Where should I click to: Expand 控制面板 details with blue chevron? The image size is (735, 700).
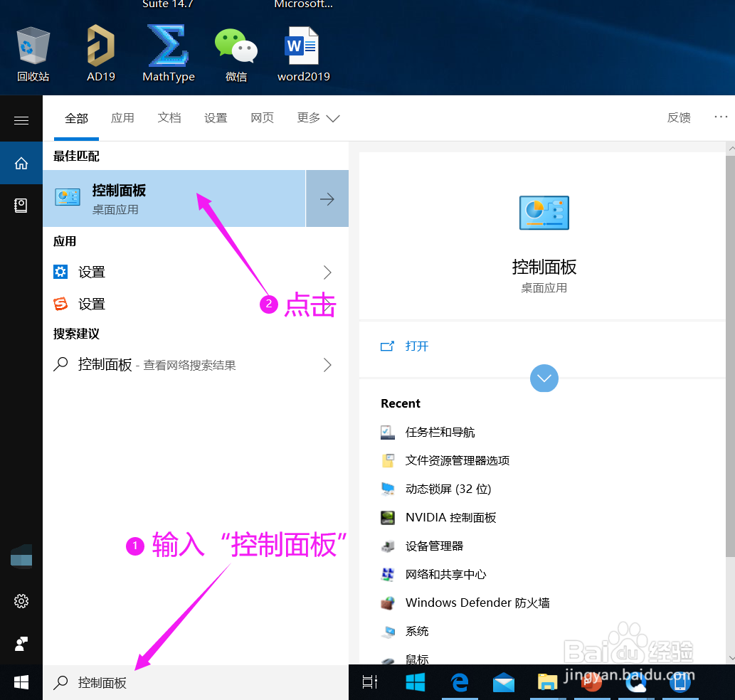(544, 378)
